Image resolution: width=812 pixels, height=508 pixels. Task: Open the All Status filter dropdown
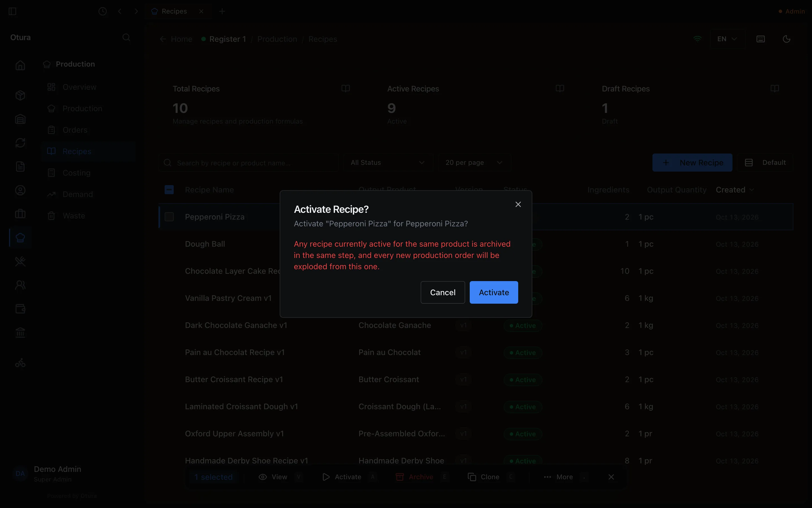click(x=388, y=163)
